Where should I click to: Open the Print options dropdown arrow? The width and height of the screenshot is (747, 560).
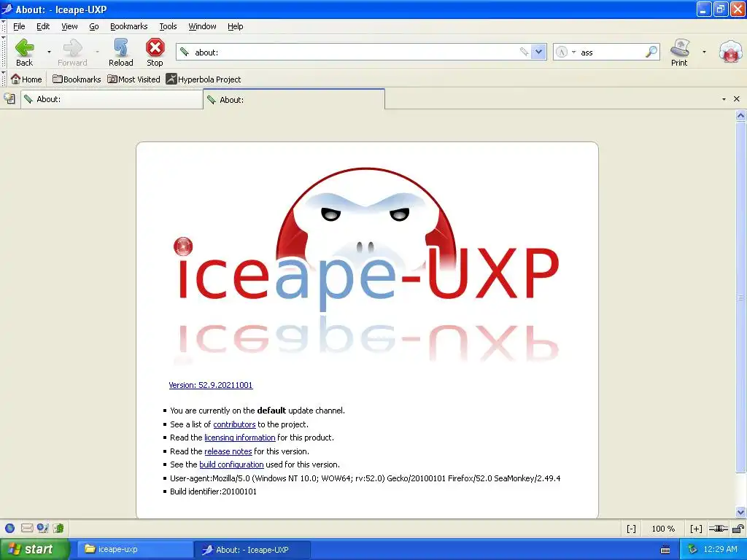tap(704, 52)
